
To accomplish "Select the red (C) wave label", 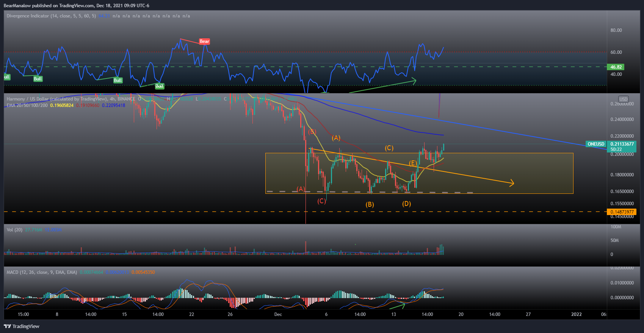I will [x=321, y=201].
